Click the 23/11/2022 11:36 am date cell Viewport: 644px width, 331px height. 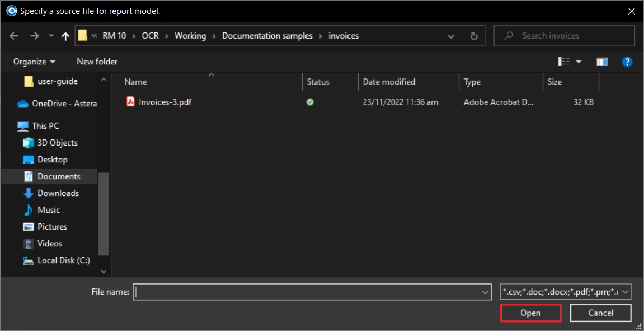(x=401, y=102)
